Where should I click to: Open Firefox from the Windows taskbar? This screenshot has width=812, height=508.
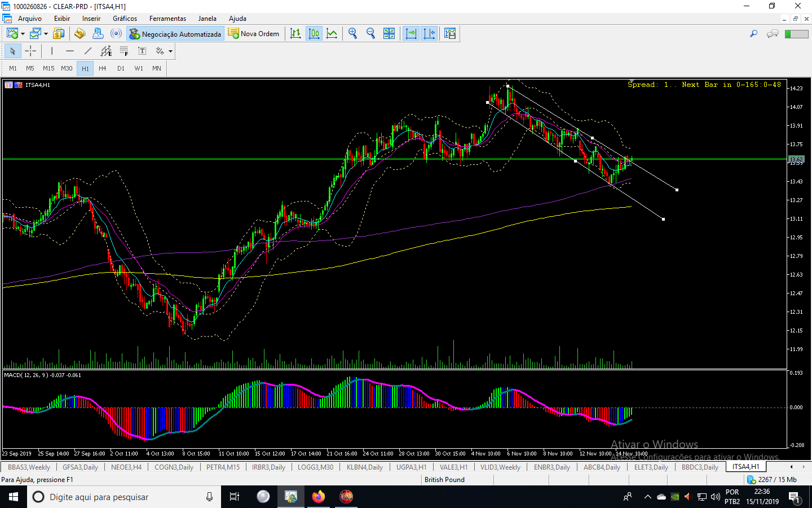pos(319,497)
